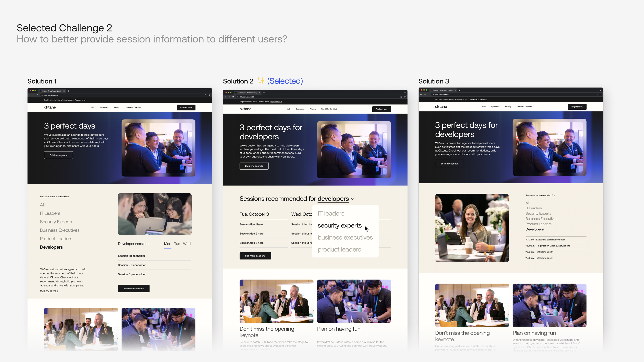Click the back arrow in Solution 2 browser
Image resolution: width=644 pixels, height=362 pixels.
225,97
